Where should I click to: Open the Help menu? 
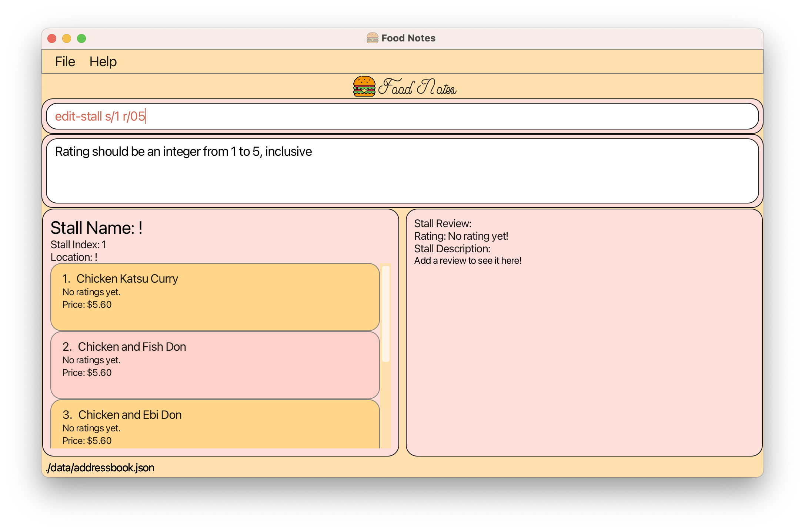(x=103, y=61)
